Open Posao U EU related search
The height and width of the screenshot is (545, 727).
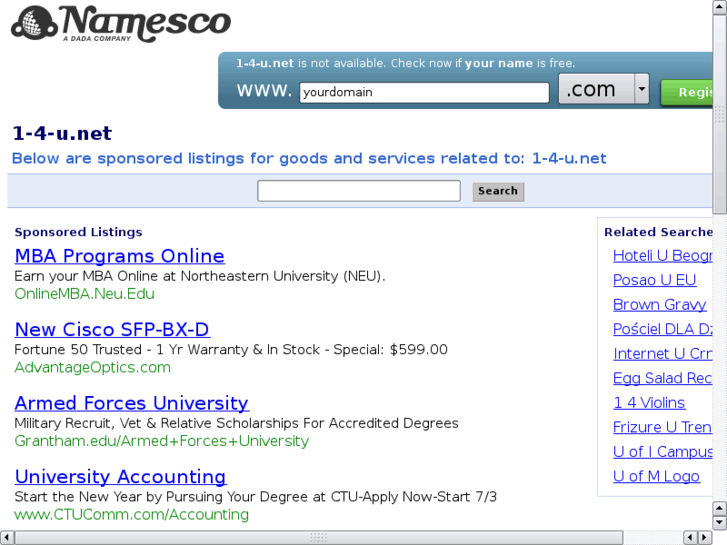(x=655, y=280)
